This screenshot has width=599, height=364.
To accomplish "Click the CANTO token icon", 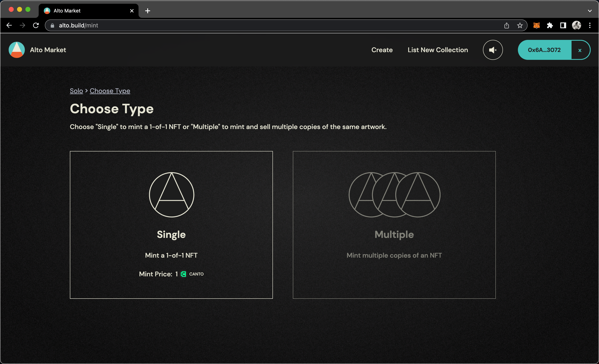I will 183,274.
